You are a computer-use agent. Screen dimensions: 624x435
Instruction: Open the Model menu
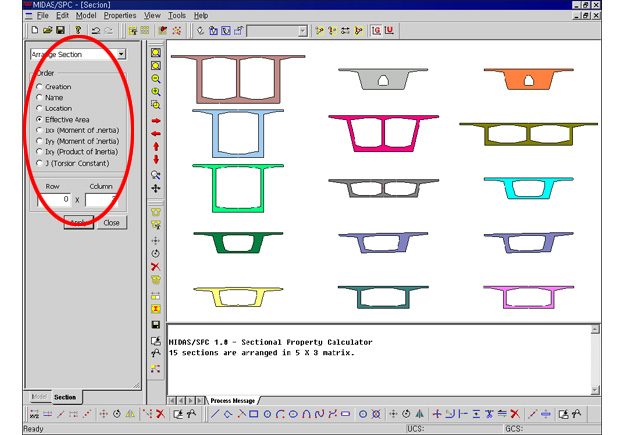click(x=86, y=16)
